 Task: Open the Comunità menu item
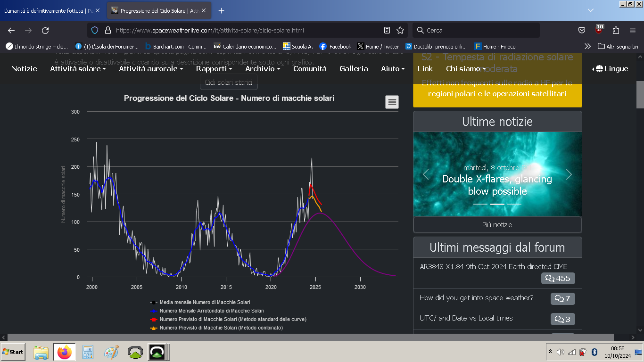310,68
